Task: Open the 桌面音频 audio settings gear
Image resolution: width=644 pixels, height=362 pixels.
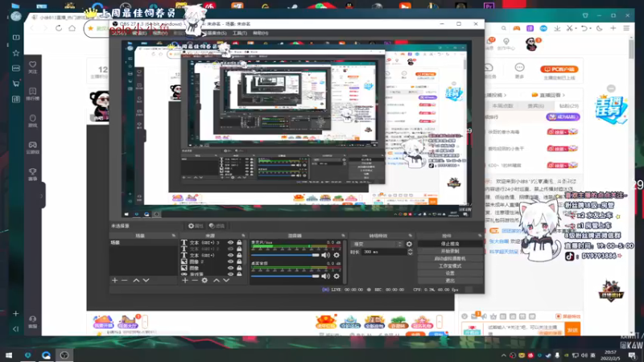Action: tap(336, 276)
